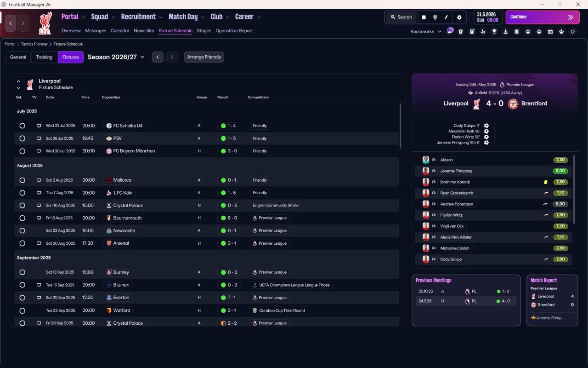Open the Overview sub-tab

[x=71, y=31]
